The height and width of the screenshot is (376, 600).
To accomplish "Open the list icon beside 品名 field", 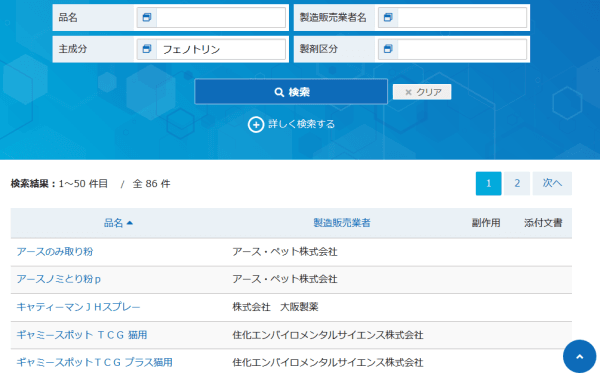I will click(147, 17).
